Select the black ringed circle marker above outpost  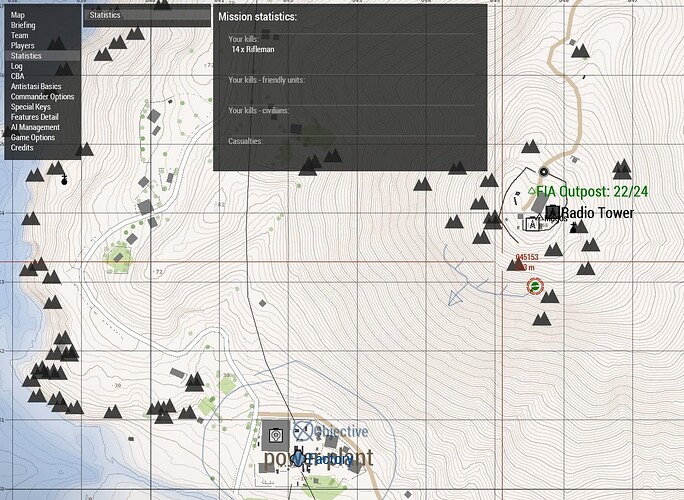point(544,171)
